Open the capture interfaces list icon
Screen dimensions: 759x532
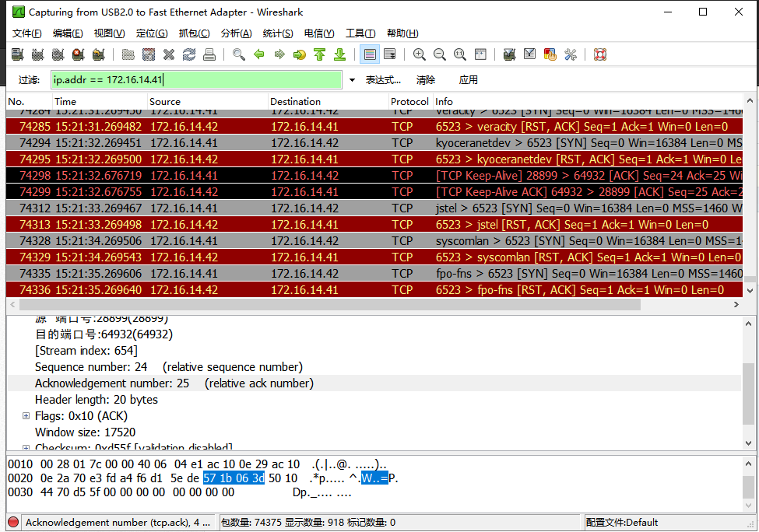coord(17,54)
